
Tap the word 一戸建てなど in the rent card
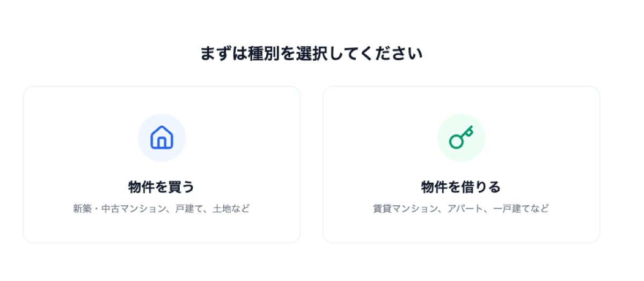522,208
